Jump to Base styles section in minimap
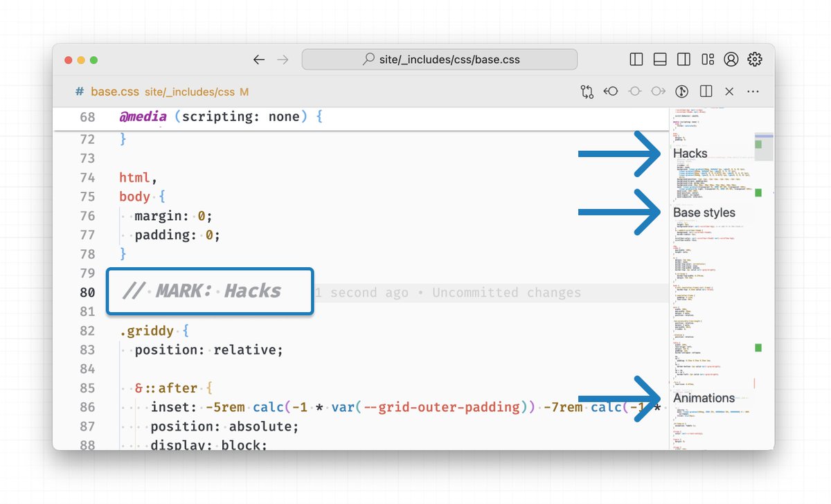The height and width of the screenshot is (504, 831). tap(704, 213)
